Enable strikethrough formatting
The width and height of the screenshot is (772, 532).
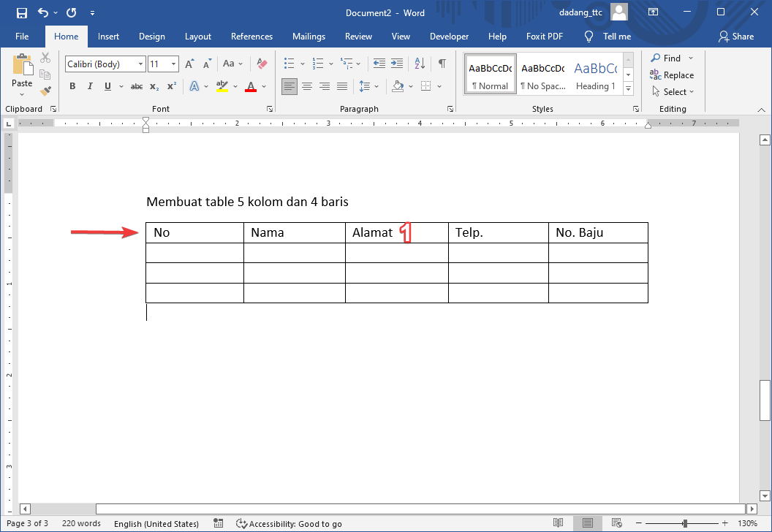(x=136, y=86)
